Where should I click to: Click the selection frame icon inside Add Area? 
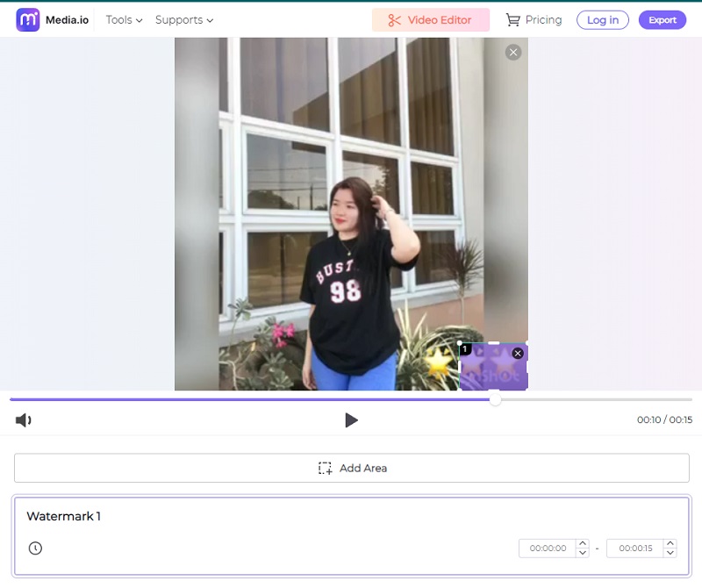[326, 468]
